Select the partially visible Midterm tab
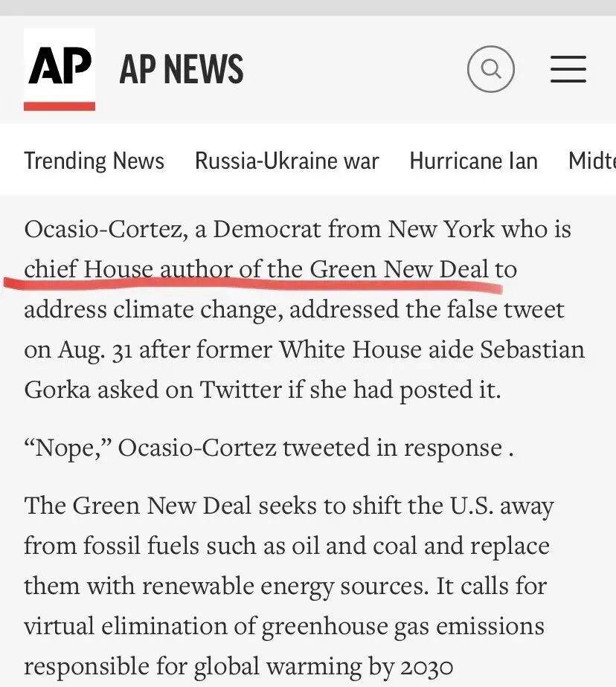 tap(592, 161)
